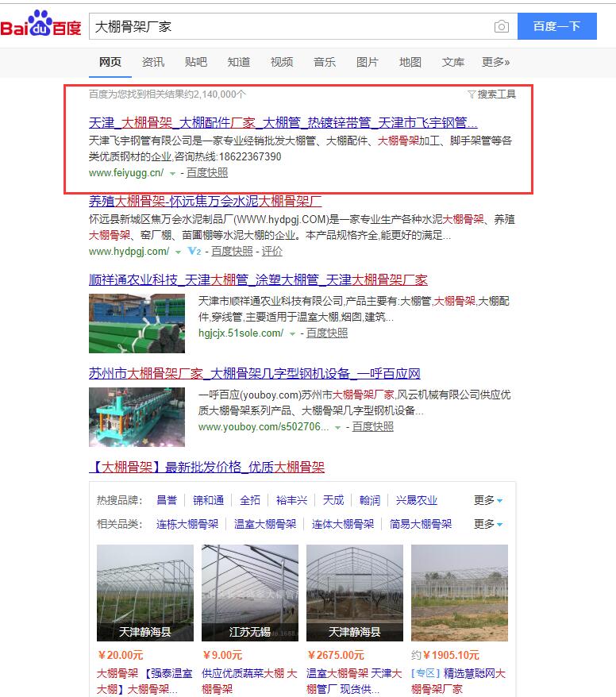The height and width of the screenshot is (697, 616).
Task: Open product 精选慧聪网大棚骨架厂家
Action: [x=459, y=681]
